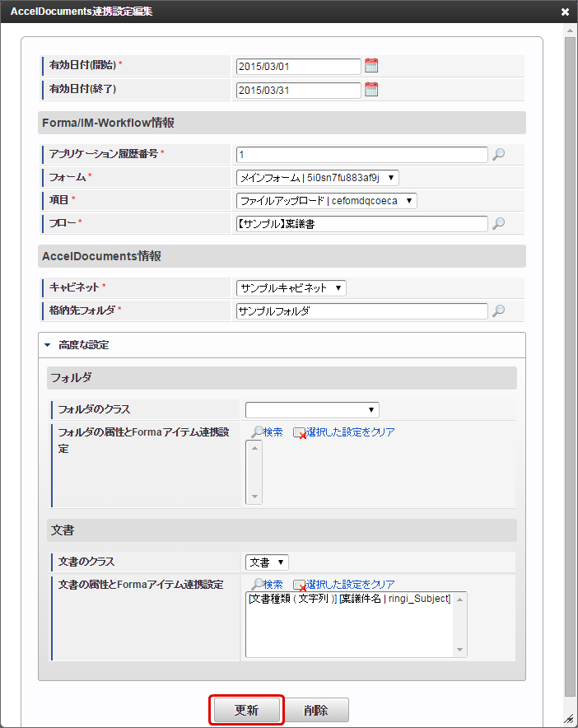Click scroll down arrow in document attributes list
This screenshot has height=728, width=578.
click(459, 650)
